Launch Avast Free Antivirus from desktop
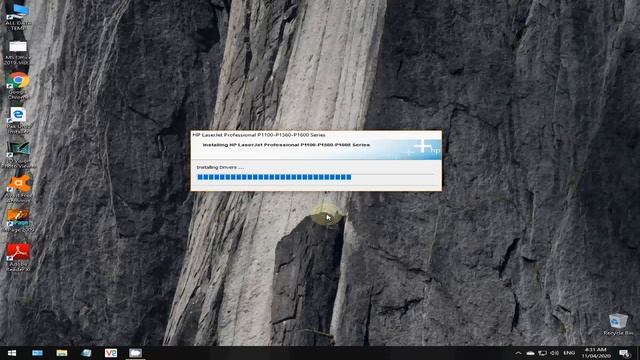Image resolution: width=640 pixels, height=360 pixels. pos(18,189)
